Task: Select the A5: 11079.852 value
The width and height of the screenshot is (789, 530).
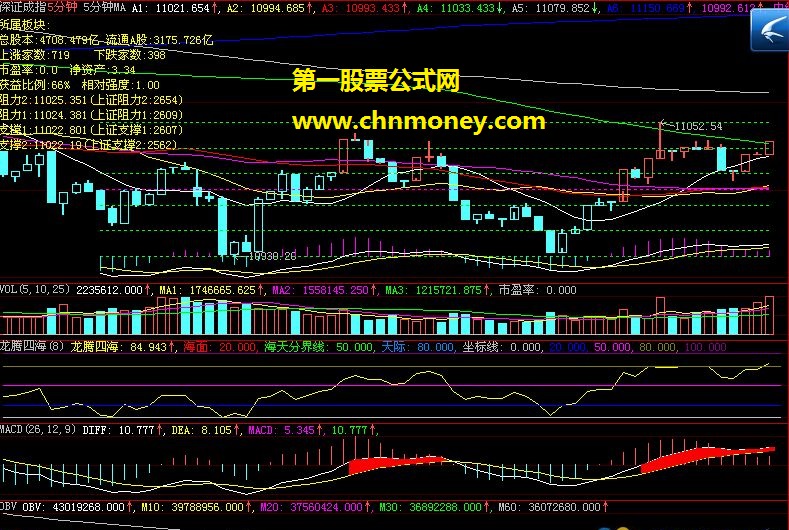Action: tap(555, 8)
